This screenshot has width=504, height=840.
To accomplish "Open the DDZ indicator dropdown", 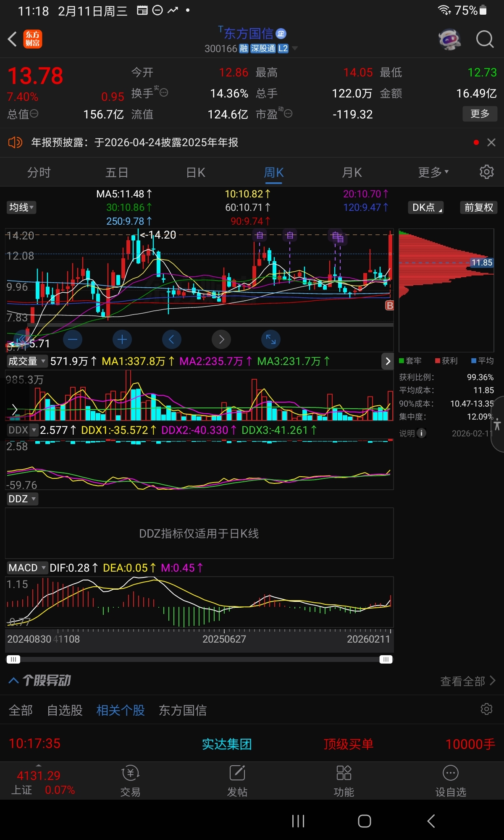I will [x=22, y=499].
